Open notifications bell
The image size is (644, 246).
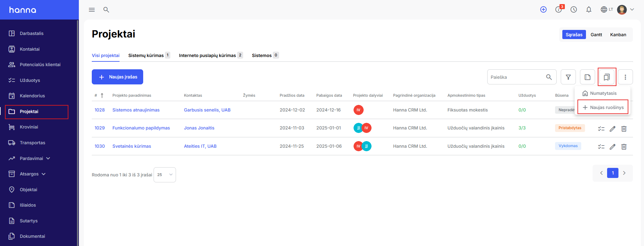click(x=589, y=9)
